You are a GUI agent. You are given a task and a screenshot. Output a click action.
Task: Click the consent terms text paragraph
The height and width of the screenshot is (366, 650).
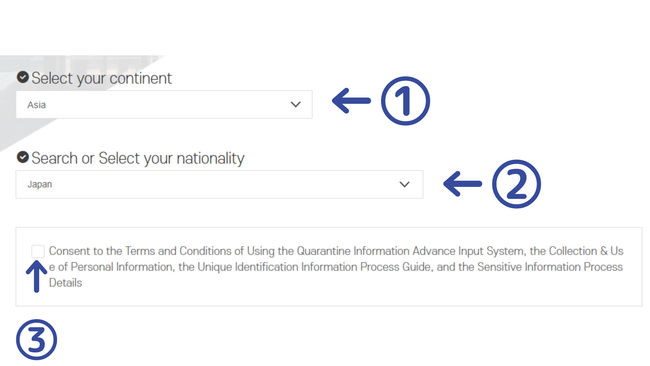336,267
